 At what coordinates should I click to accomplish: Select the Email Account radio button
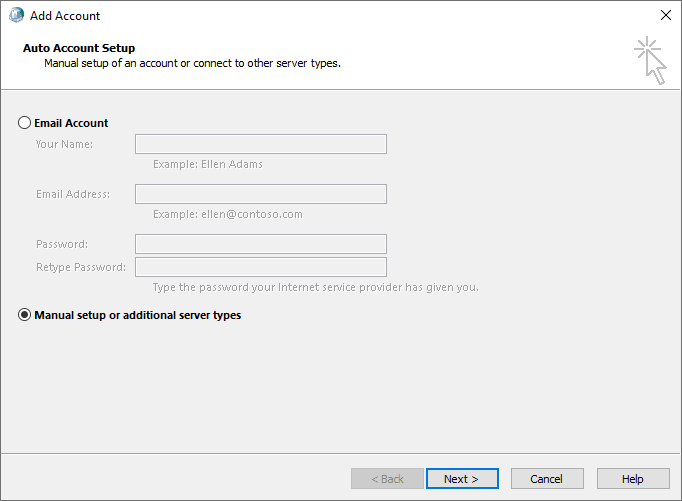[25, 123]
